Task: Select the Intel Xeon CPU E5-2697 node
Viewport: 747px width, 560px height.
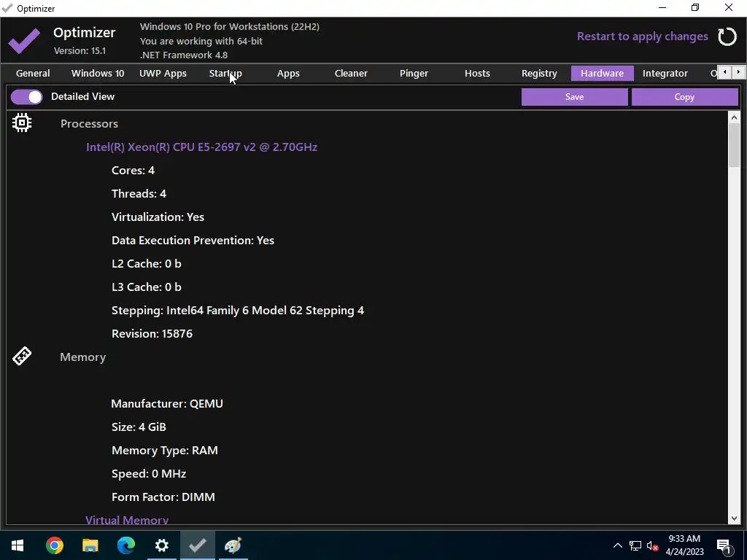Action: click(x=201, y=147)
